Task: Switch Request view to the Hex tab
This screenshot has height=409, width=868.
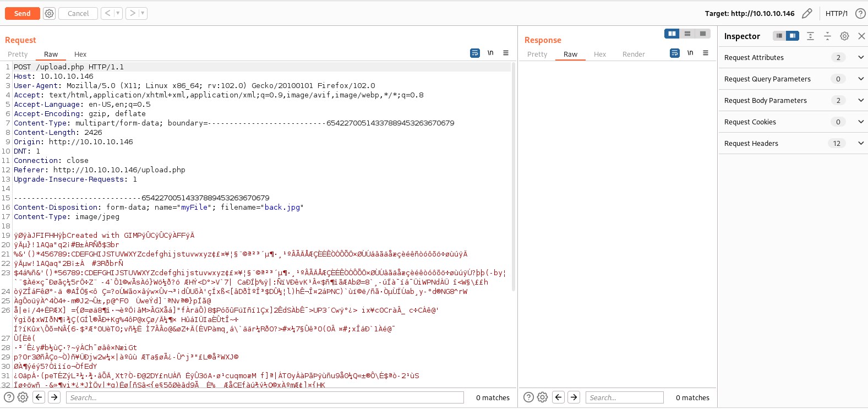Action: (x=80, y=54)
